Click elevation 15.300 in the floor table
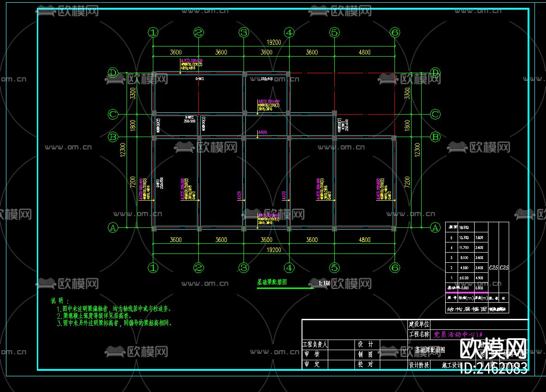Image resolution: width=546 pixels, height=392 pixels. [464, 238]
